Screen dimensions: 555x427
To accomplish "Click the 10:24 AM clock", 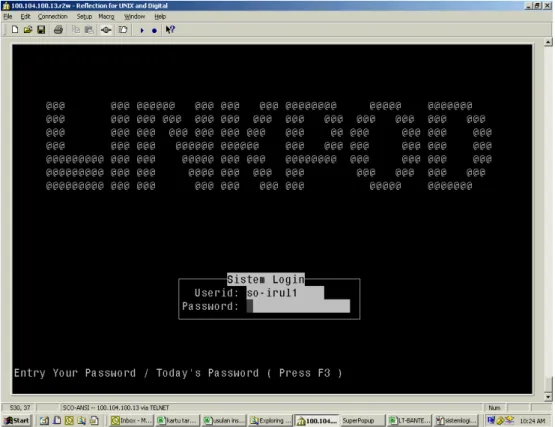I will click(532, 421).
